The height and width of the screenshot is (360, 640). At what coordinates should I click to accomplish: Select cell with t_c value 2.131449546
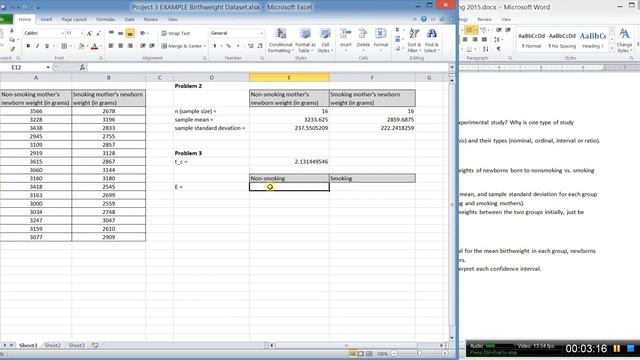click(x=289, y=162)
